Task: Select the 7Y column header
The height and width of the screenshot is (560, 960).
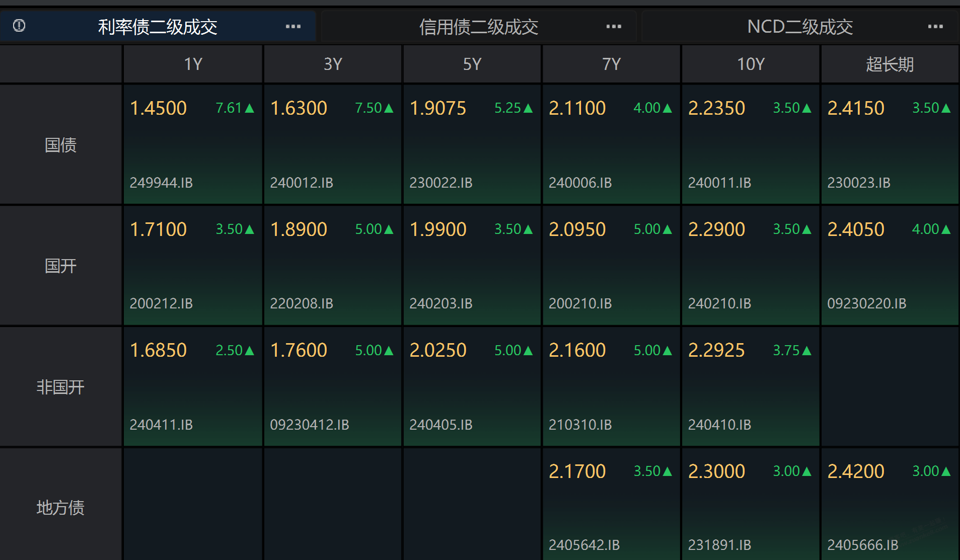Action: pyautogui.click(x=612, y=64)
